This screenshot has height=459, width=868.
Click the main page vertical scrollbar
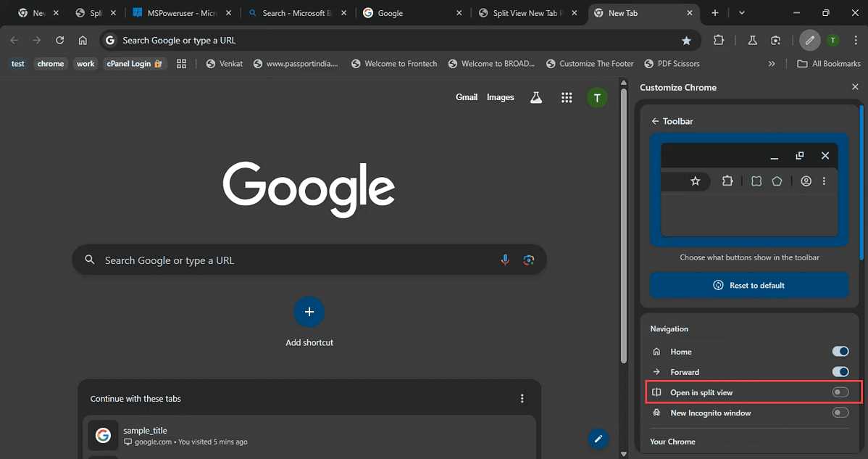coord(624,227)
